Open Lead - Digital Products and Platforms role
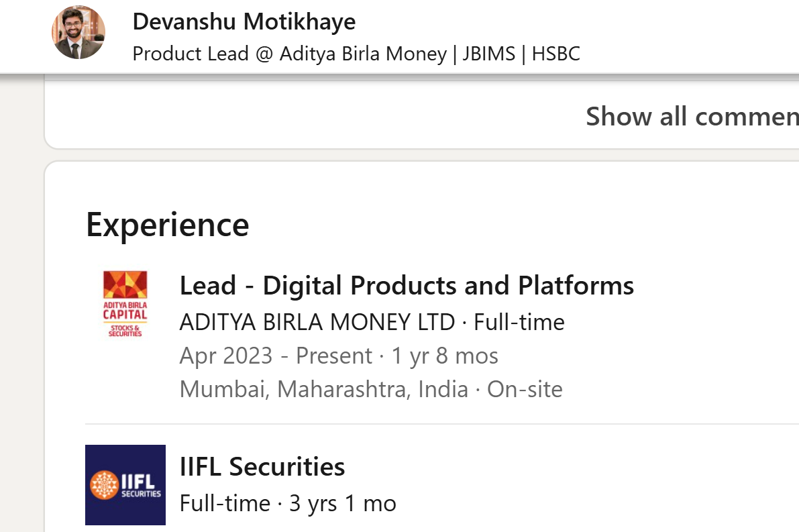The height and width of the screenshot is (532, 799). (x=407, y=285)
